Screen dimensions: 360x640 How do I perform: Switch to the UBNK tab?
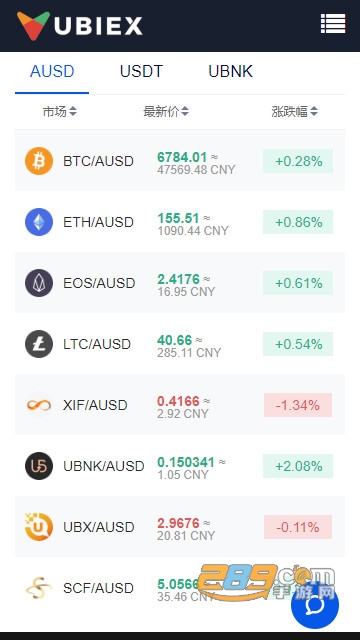(x=230, y=71)
